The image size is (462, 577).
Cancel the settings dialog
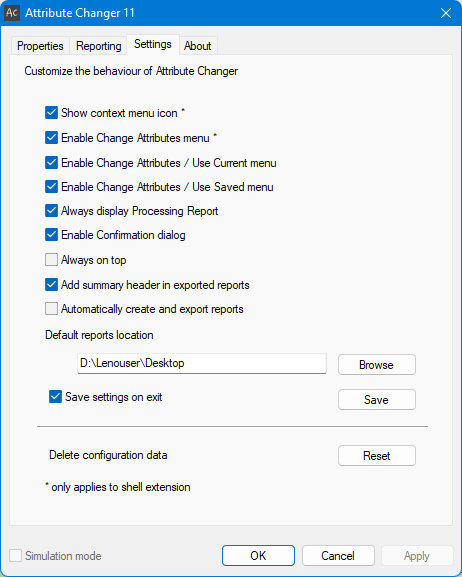pos(338,556)
